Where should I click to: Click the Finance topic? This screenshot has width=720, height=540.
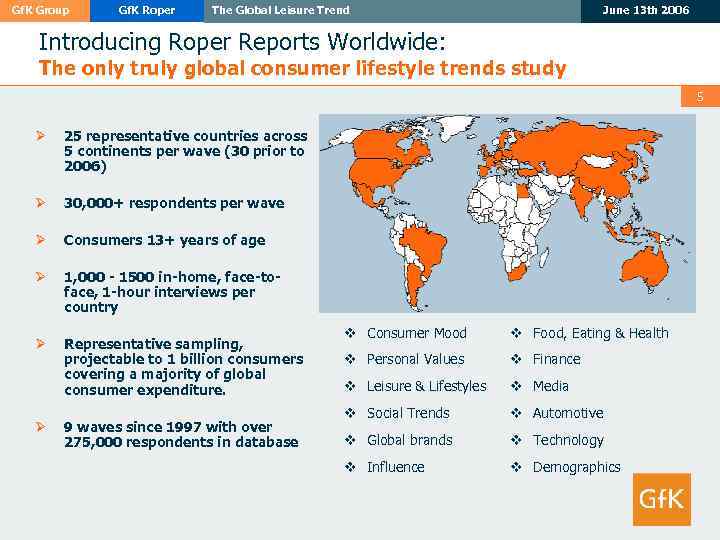557,359
